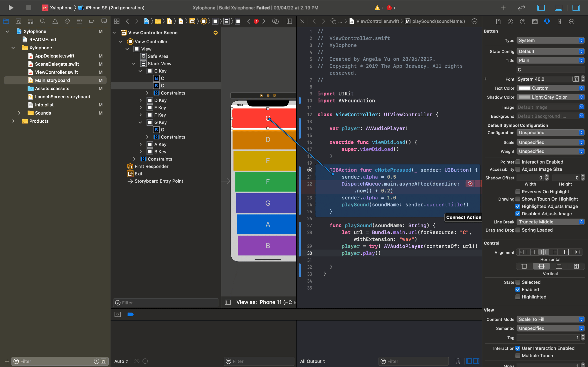Click error indicator on line 22
Screen dimensions: 588x367
click(x=470, y=184)
